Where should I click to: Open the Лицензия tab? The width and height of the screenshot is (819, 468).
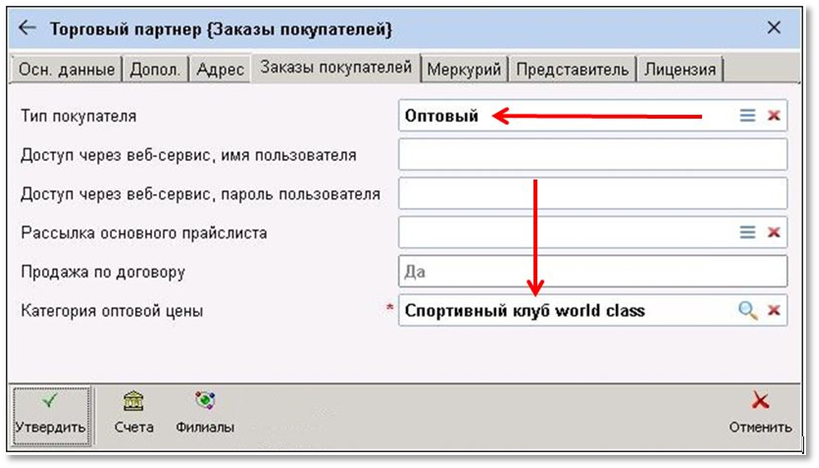click(680, 70)
